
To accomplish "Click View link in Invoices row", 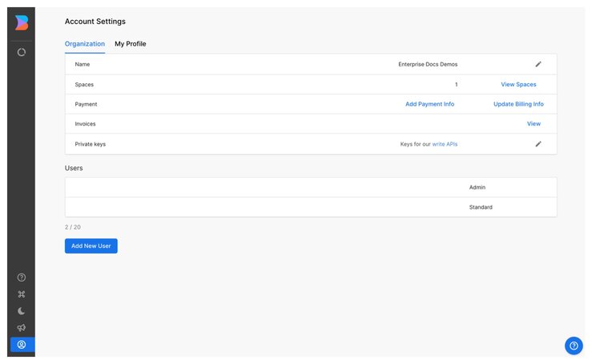I will click(x=534, y=124).
